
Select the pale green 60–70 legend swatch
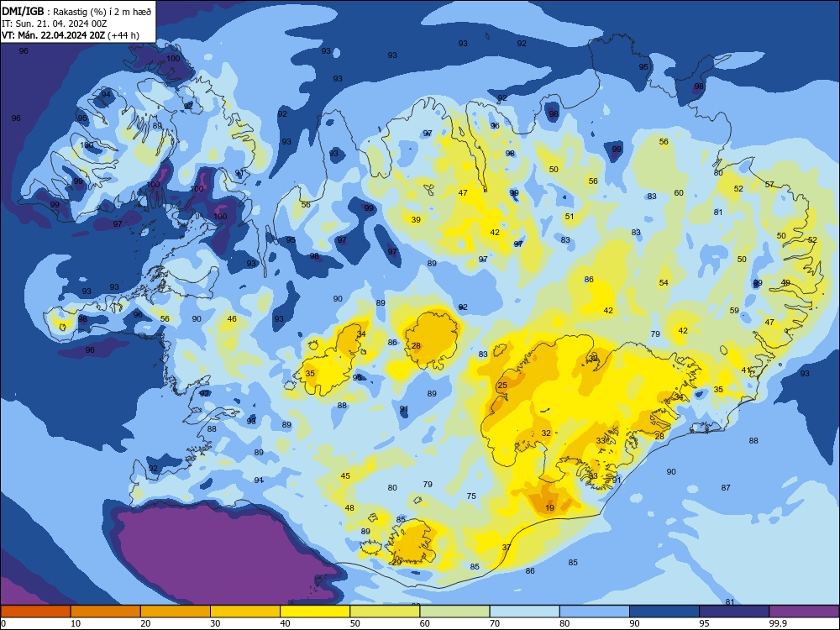pos(454,612)
